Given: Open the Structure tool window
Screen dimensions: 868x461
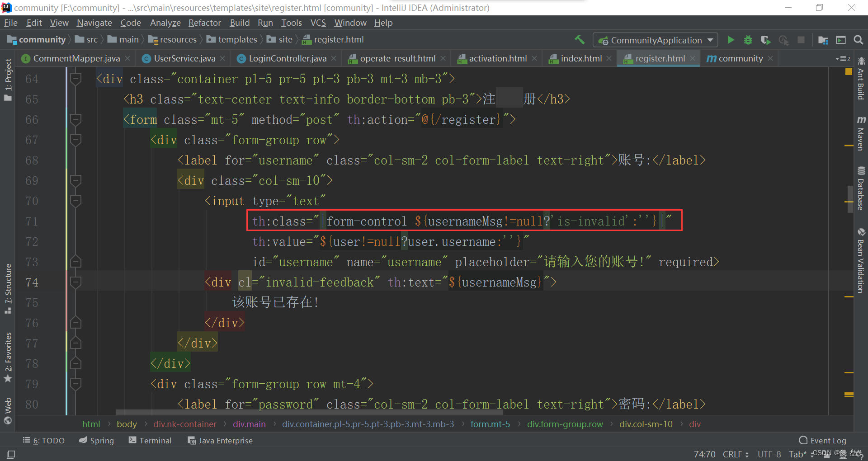Looking at the screenshot, I should [x=8, y=288].
